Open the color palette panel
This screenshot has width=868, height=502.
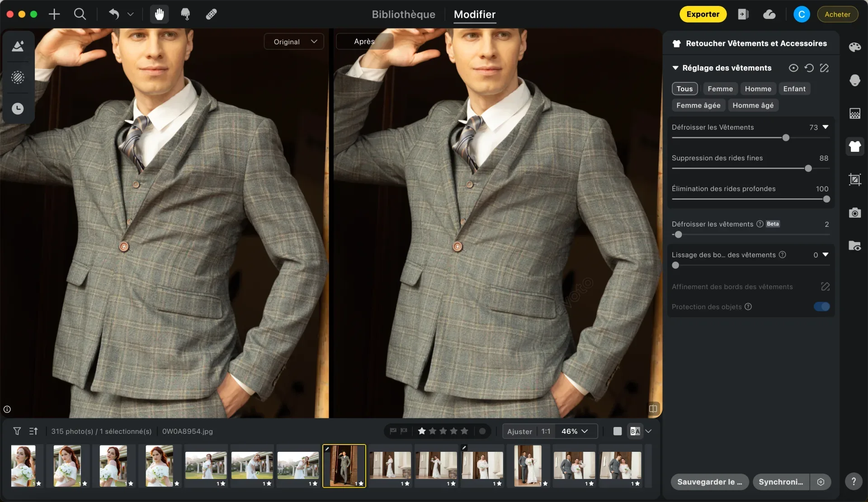854,47
